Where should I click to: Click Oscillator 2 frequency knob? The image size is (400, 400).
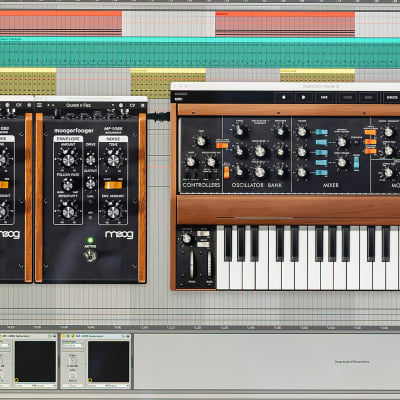tap(260, 152)
